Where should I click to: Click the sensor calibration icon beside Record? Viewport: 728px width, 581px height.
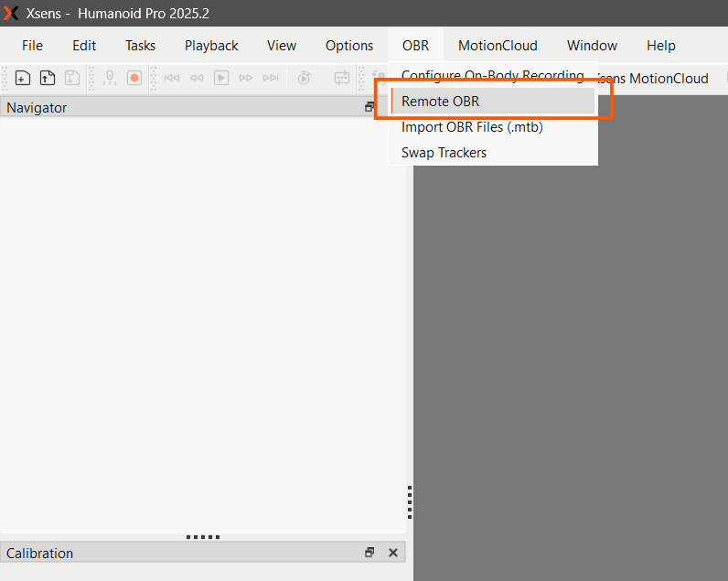tap(110, 78)
